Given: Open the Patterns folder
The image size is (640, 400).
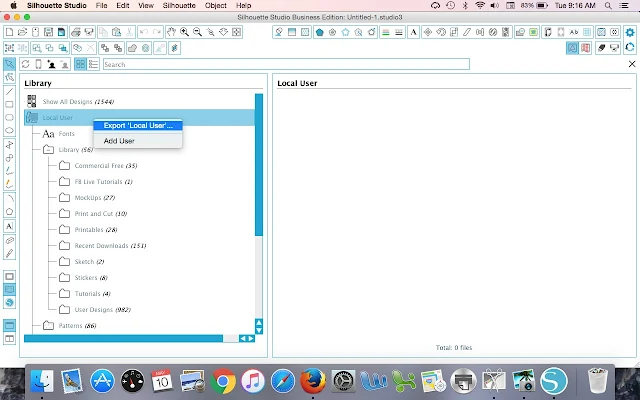Looking at the screenshot, I should [x=77, y=326].
